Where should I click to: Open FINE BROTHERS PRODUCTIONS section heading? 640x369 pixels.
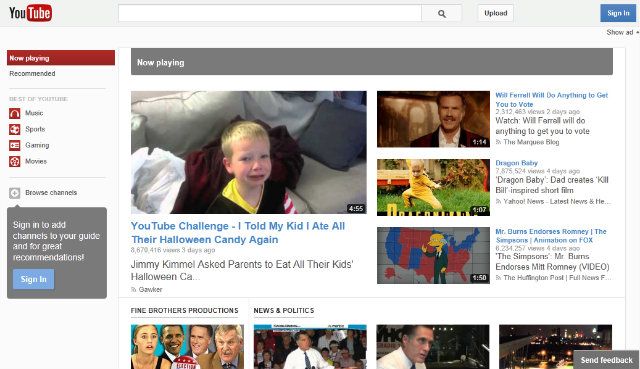(x=184, y=311)
